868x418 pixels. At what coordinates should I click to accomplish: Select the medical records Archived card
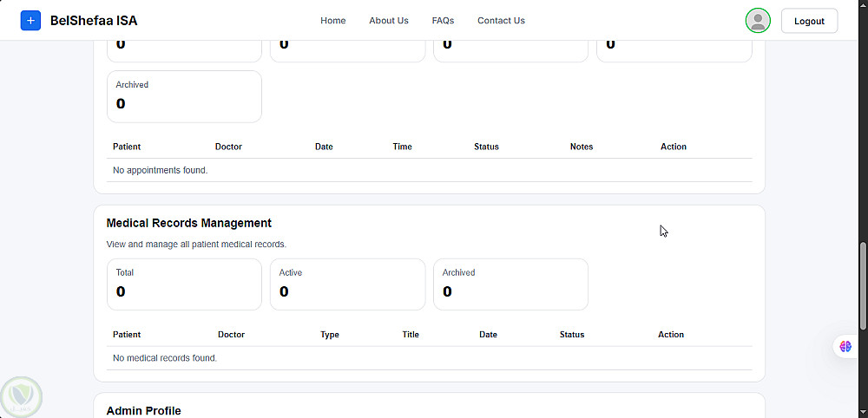pos(510,284)
